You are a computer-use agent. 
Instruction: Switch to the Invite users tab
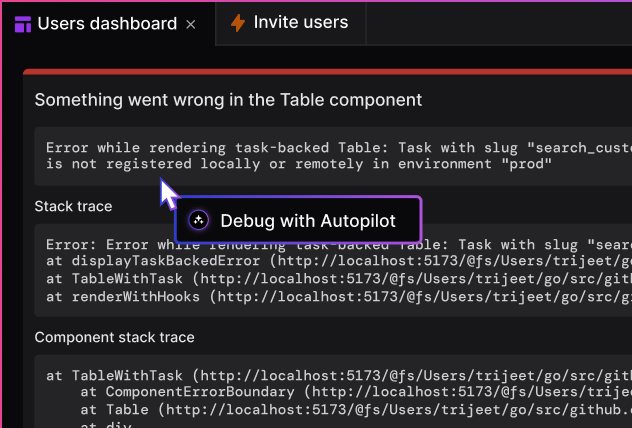290,23
